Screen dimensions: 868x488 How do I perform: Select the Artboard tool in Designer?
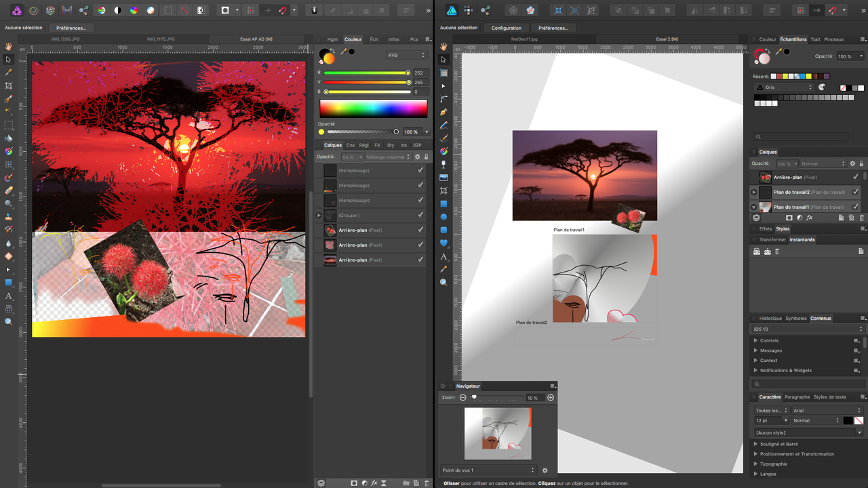point(444,73)
